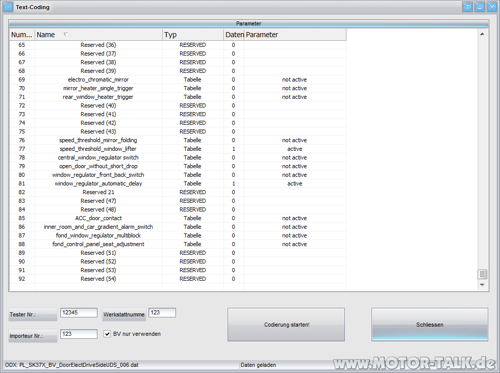Viewport: 500px width, 373px height.
Task: Click the scroll up arrow of the parameter list
Action: (x=482, y=34)
